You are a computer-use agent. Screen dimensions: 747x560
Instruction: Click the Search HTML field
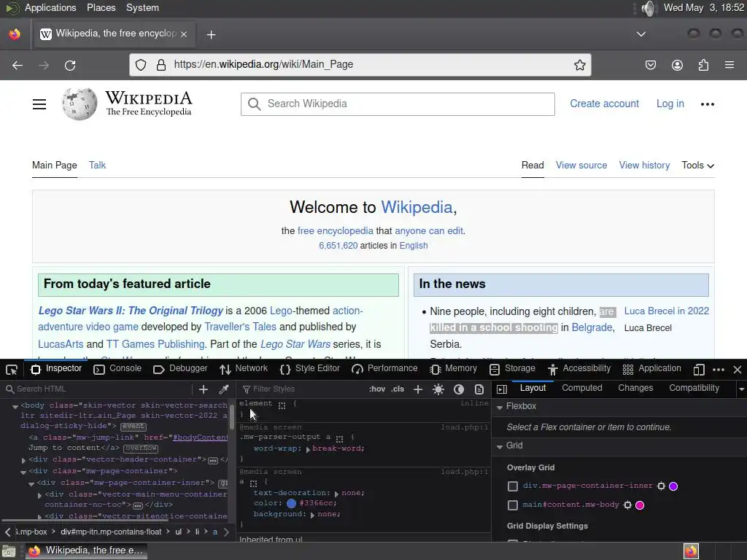click(97, 389)
